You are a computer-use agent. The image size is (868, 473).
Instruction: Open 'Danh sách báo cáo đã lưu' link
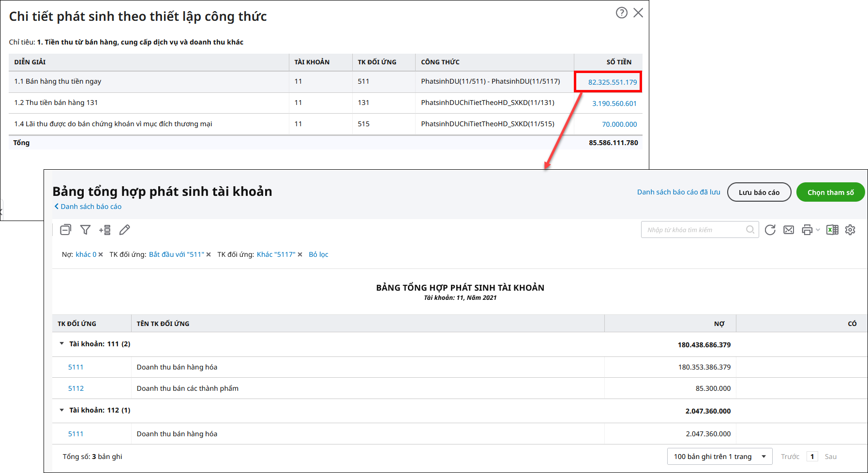pyautogui.click(x=678, y=192)
